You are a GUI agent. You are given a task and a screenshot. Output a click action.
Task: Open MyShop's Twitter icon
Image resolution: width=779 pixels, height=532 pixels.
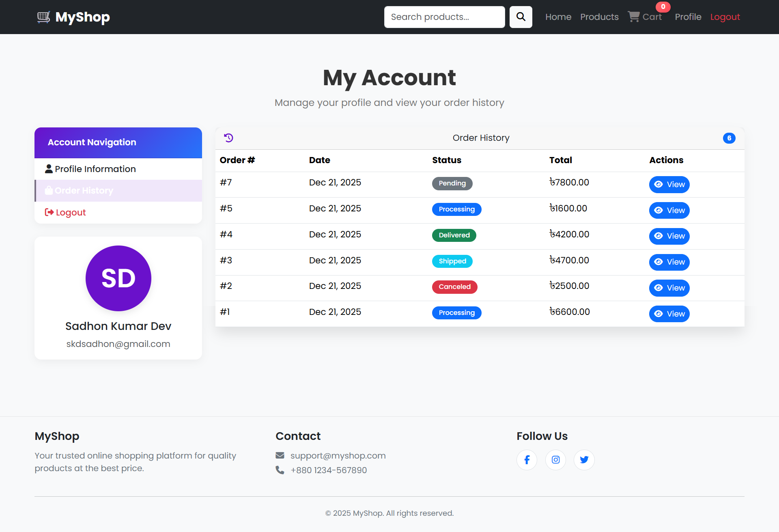pos(584,460)
